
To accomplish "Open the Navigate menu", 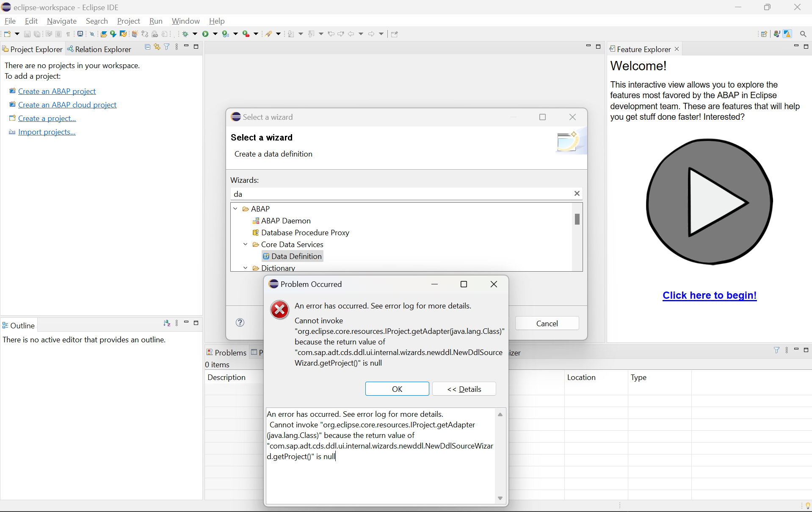I will 62,21.
